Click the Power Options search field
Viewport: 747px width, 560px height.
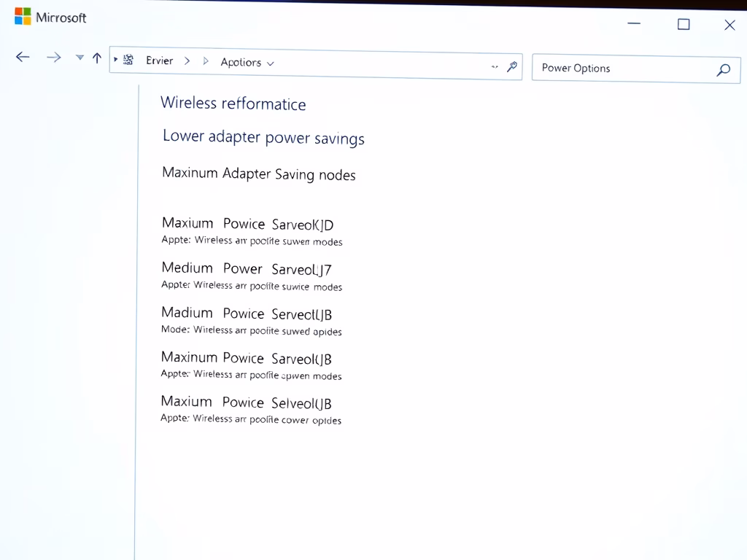coord(620,69)
